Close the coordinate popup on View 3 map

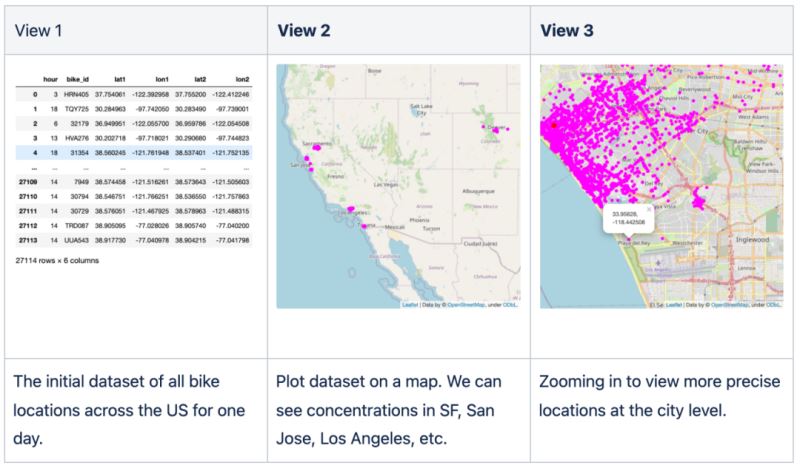click(x=648, y=209)
